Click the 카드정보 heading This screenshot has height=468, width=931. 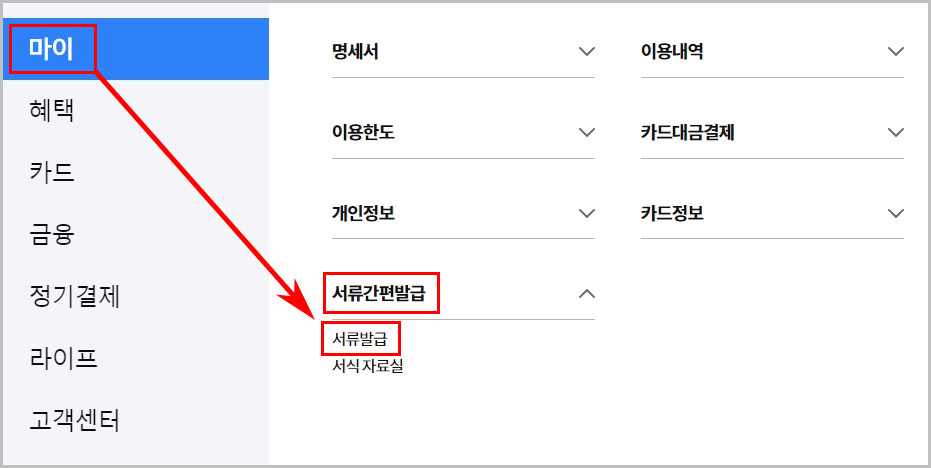tap(672, 213)
